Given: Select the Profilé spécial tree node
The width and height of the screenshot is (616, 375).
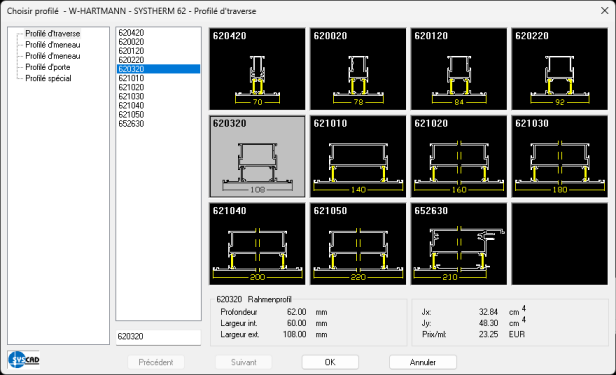Looking at the screenshot, I should (x=48, y=79).
